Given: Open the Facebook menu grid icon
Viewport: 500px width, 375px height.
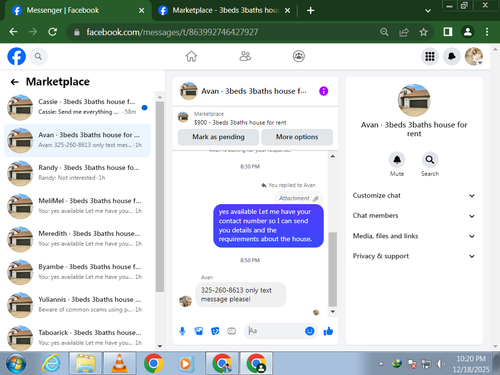Looking at the screenshot, I should [x=430, y=56].
